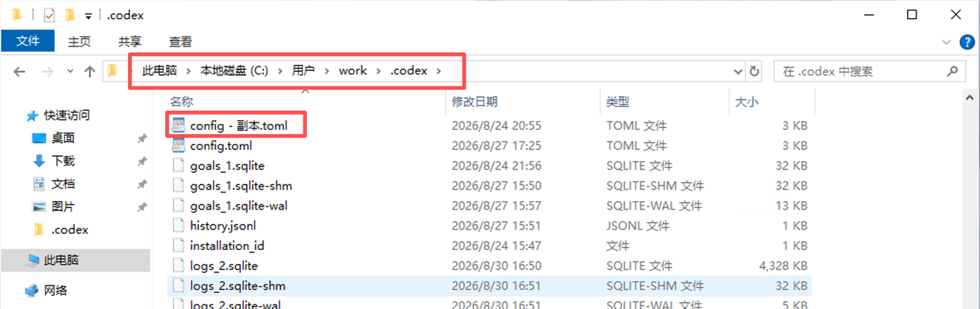This screenshot has height=309, width=980.
Task: Click work in the address breadcrumb
Action: tap(353, 71)
